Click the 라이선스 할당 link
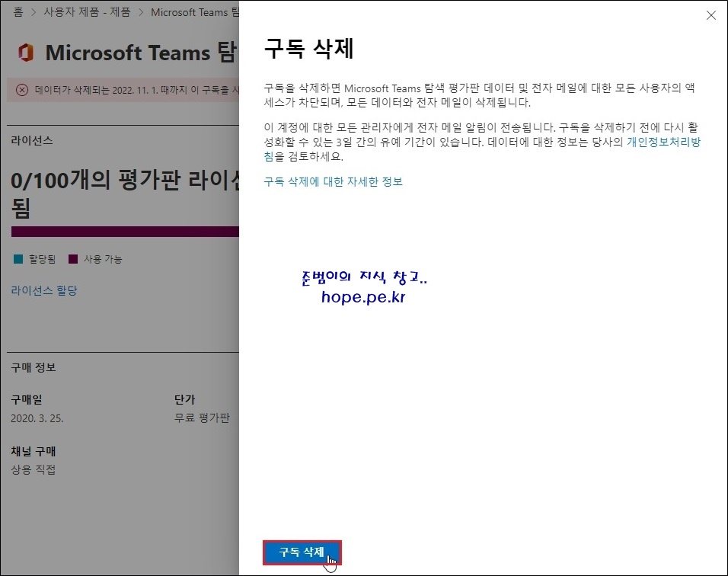 pyautogui.click(x=44, y=290)
